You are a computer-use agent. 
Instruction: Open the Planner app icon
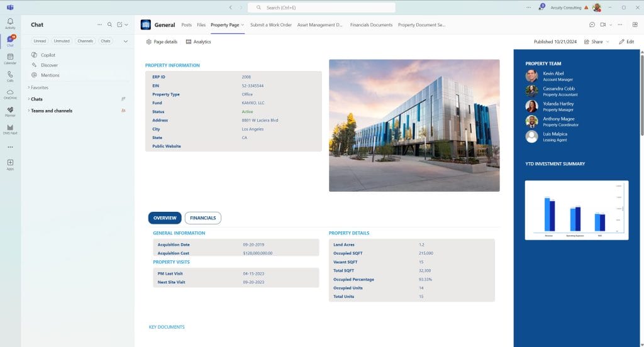[10, 111]
